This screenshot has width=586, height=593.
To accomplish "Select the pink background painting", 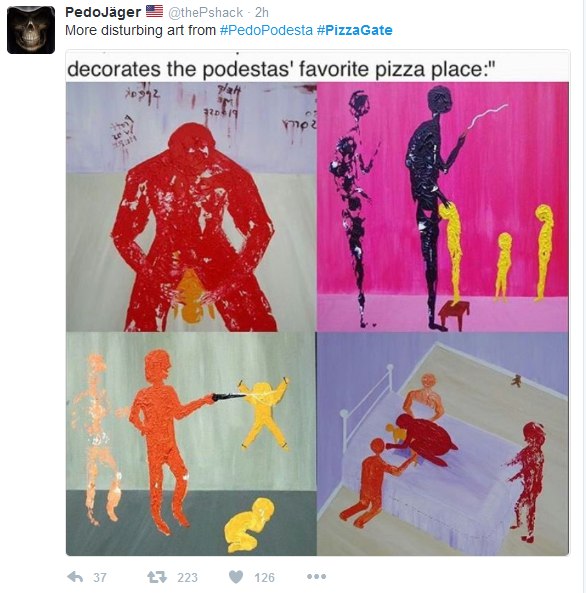I will point(443,207).
